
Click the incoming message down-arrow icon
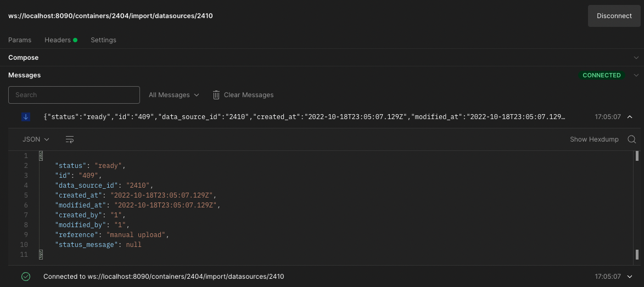(26, 117)
